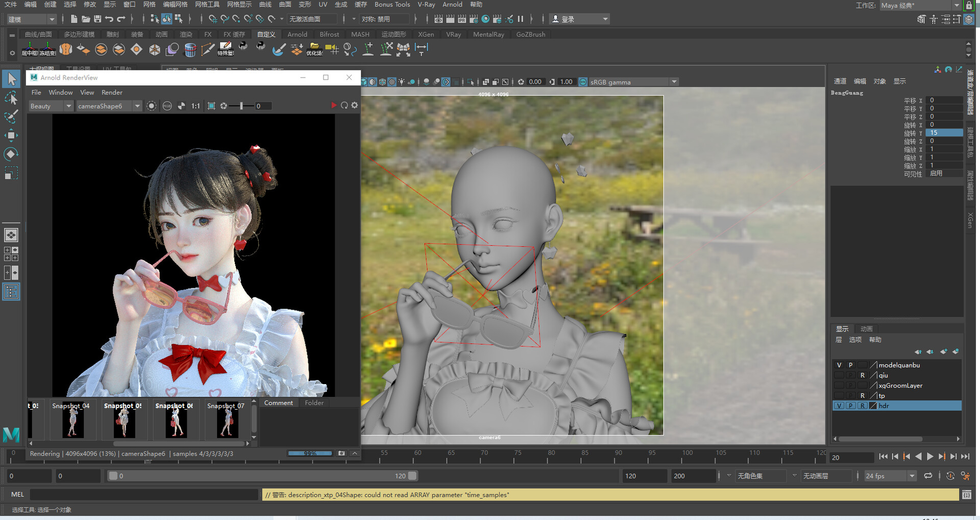Image resolution: width=980 pixels, height=520 pixels.
Task: Click move layer down icon in layer editor
Action: (930, 351)
